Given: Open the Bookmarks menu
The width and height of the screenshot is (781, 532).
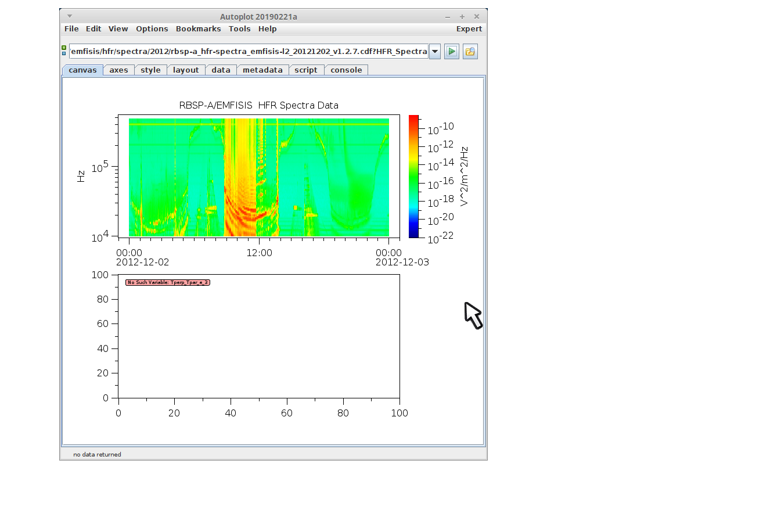Looking at the screenshot, I should [198, 29].
